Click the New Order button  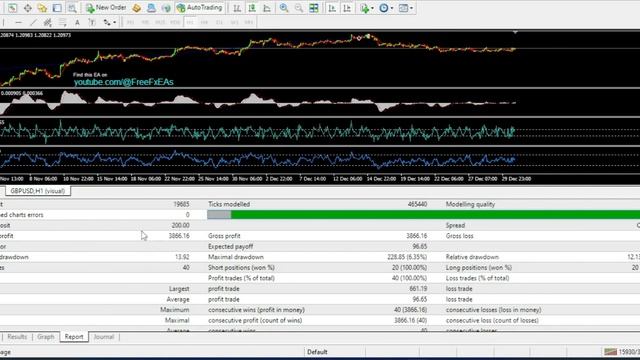[106, 8]
